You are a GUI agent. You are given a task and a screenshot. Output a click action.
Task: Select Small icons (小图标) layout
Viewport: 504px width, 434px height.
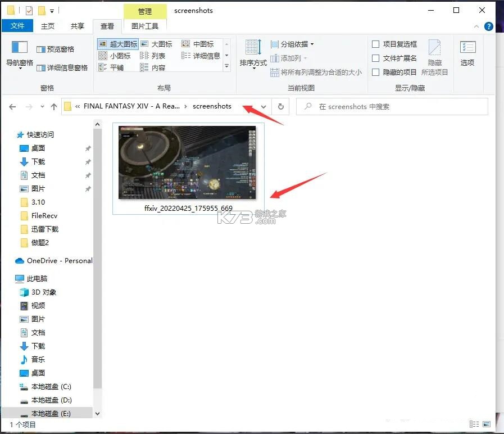click(115, 56)
